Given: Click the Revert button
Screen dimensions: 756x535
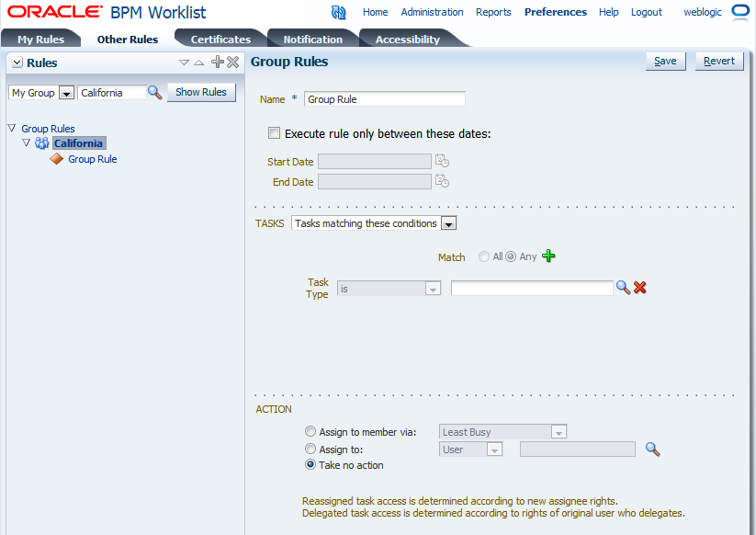Looking at the screenshot, I should pyautogui.click(x=719, y=62).
